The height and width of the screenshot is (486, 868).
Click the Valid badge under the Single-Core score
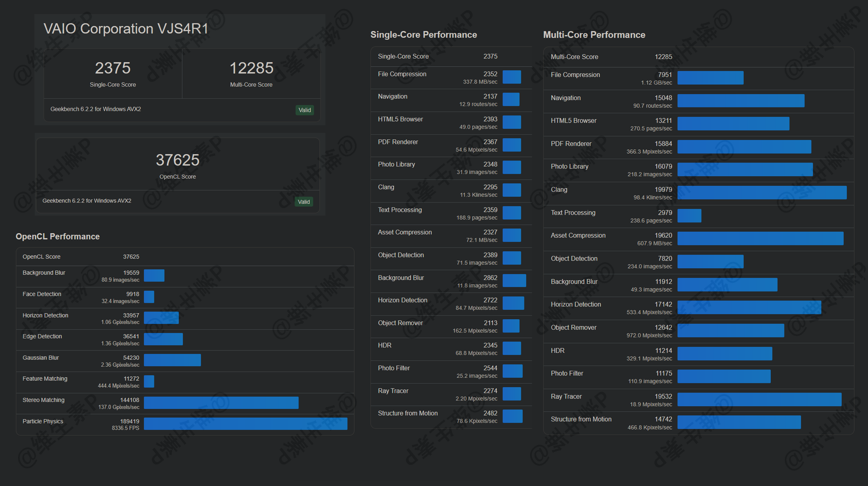point(305,110)
